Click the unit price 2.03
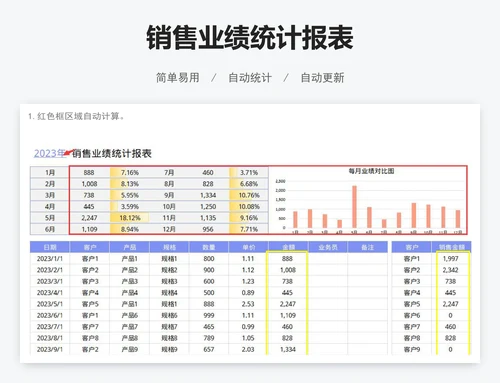This screenshot has height=383, width=500. click(248, 349)
